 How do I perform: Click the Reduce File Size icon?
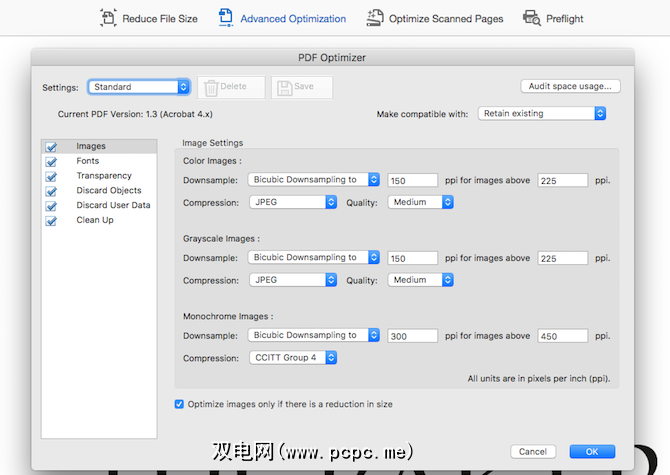108,18
